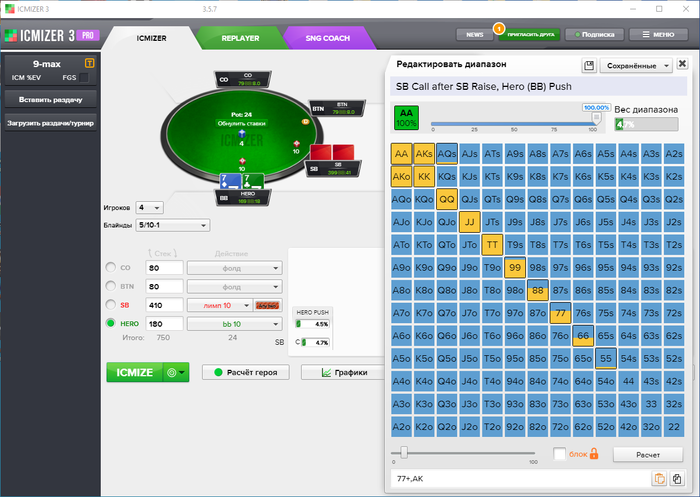Open the Подписка subscription item

594,34
